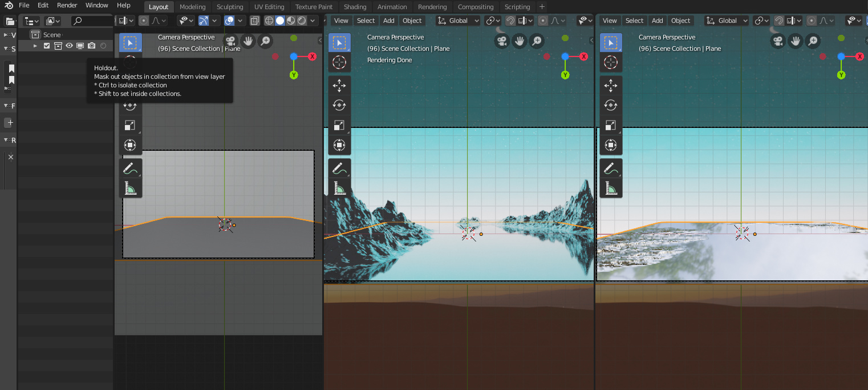Select Rotate tool in right viewport
The image size is (868, 390).
pyautogui.click(x=611, y=105)
